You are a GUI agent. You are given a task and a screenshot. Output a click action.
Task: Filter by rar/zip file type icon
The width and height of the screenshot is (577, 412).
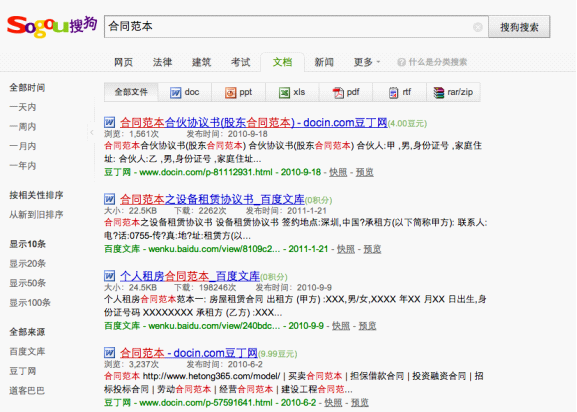[439, 92]
